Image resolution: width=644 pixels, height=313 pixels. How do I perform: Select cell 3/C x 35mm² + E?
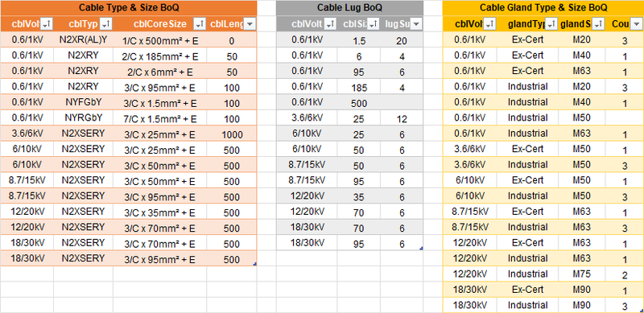(159, 212)
